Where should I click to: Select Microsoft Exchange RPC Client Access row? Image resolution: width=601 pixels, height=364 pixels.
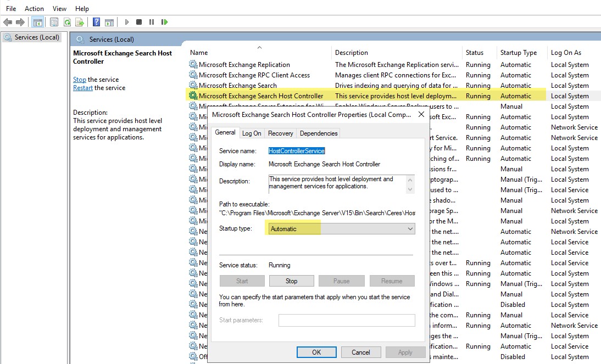[393, 75]
